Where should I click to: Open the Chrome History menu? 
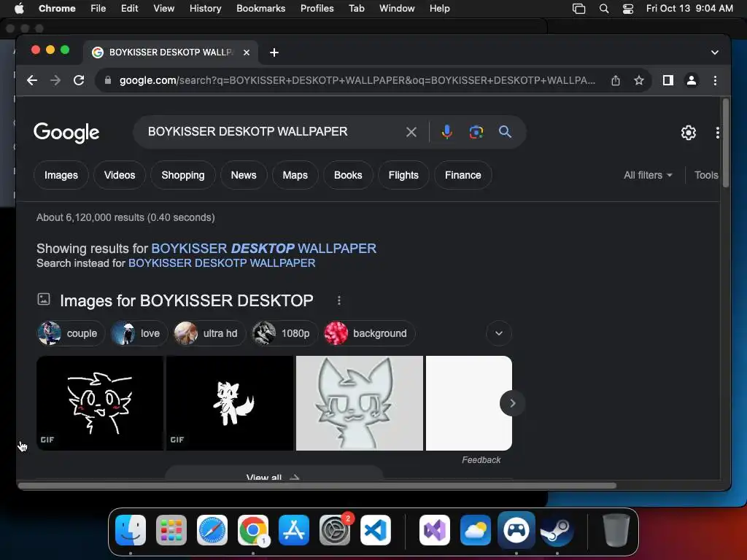tap(205, 9)
